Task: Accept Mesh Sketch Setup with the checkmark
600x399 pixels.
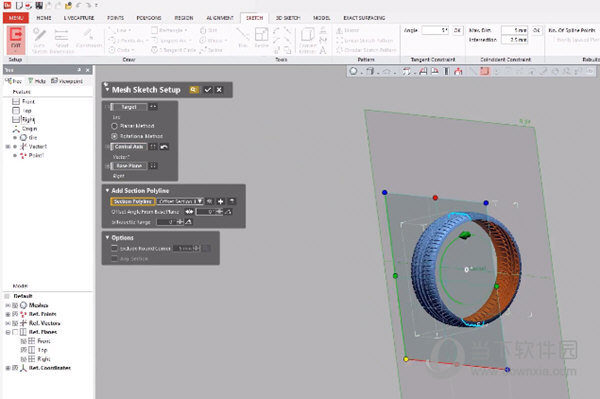Action: tap(207, 90)
